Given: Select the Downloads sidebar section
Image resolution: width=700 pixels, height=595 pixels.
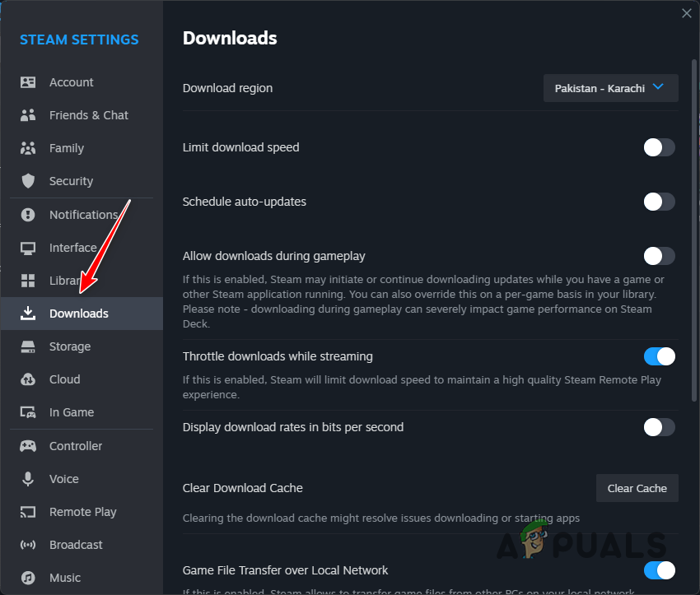Looking at the screenshot, I should (79, 314).
